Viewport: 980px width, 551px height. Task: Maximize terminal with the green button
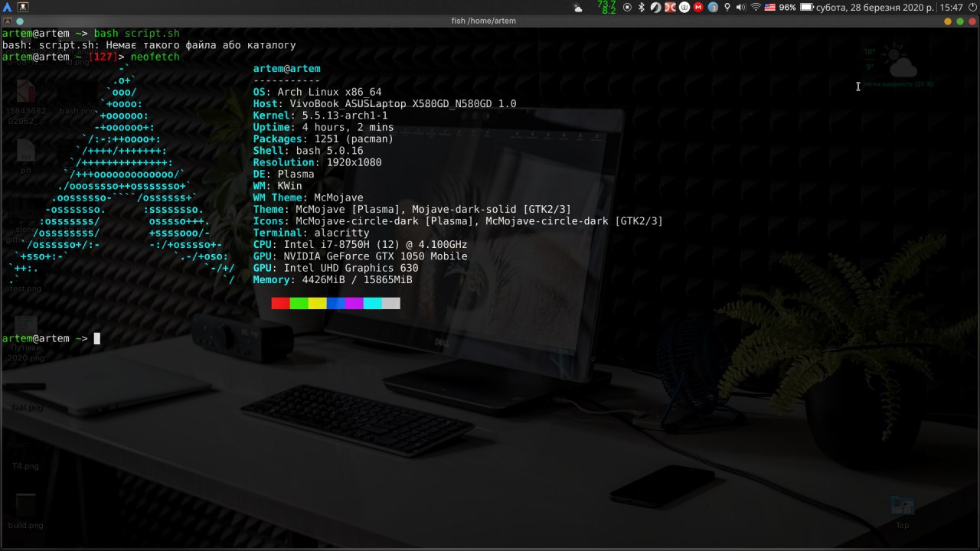point(959,21)
